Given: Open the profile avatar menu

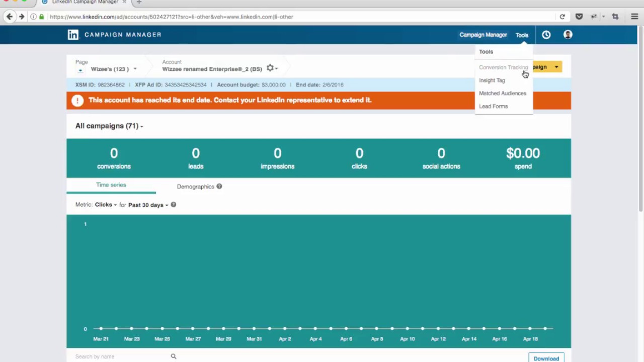Looking at the screenshot, I should click(x=568, y=35).
